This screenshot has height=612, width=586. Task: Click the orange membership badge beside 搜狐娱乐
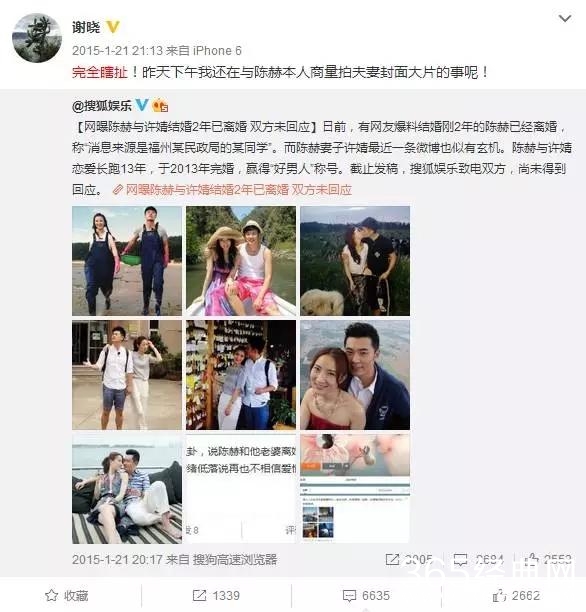(x=160, y=105)
